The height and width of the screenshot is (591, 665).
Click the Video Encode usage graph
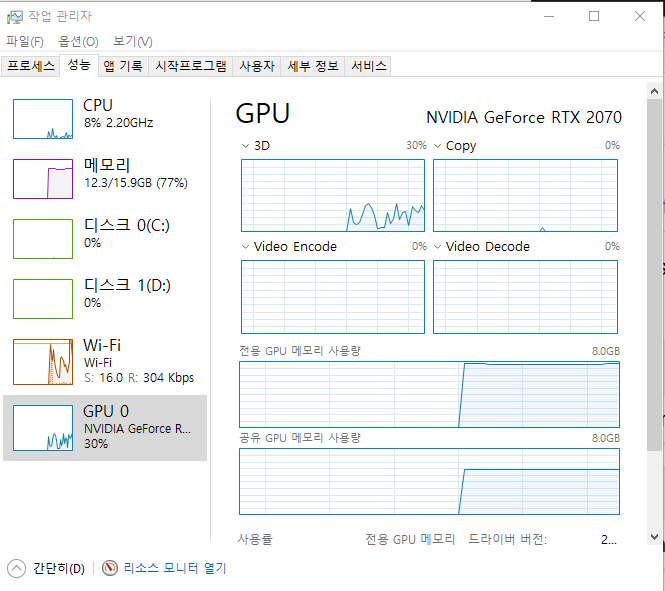332,297
